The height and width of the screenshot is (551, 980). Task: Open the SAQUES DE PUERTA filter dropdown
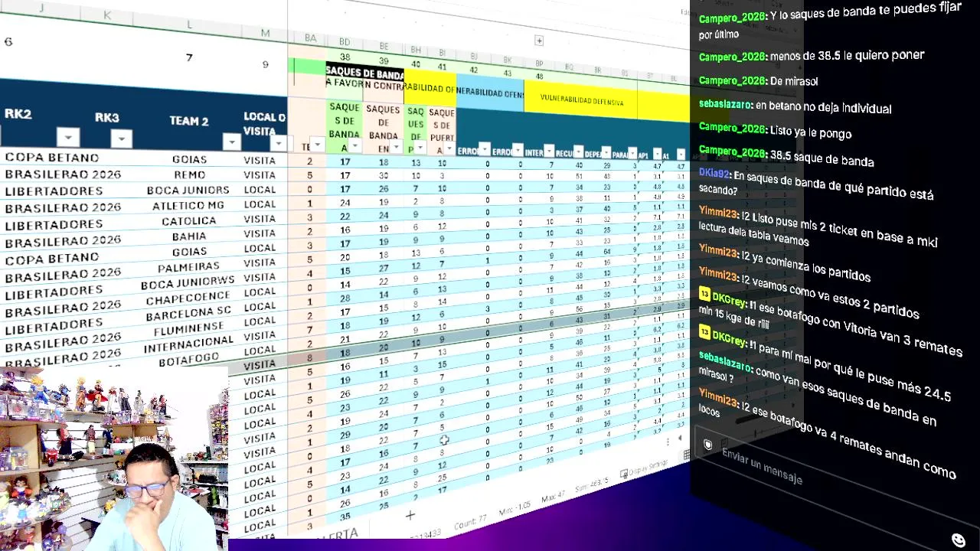click(449, 149)
